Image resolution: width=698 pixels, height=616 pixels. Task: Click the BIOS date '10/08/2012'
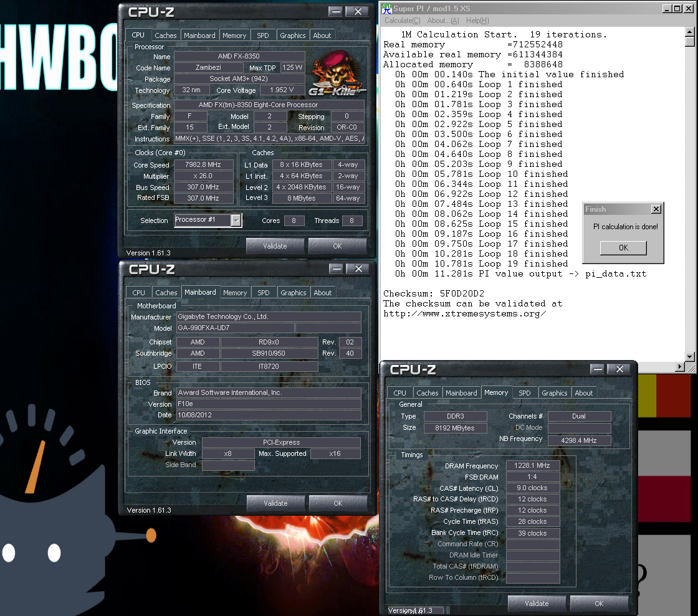269,415
